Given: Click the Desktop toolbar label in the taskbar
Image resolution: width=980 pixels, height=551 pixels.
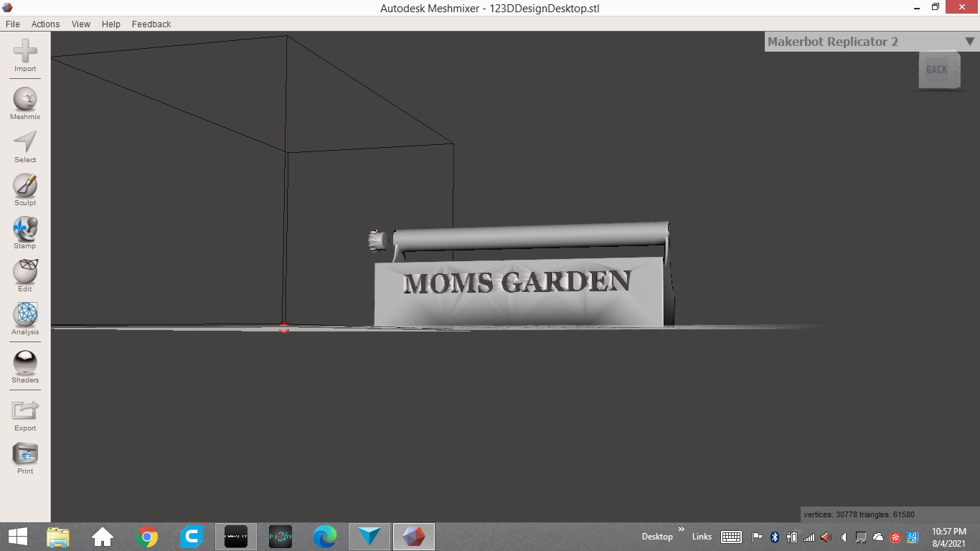Looking at the screenshot, I should (x=657, y=537).
